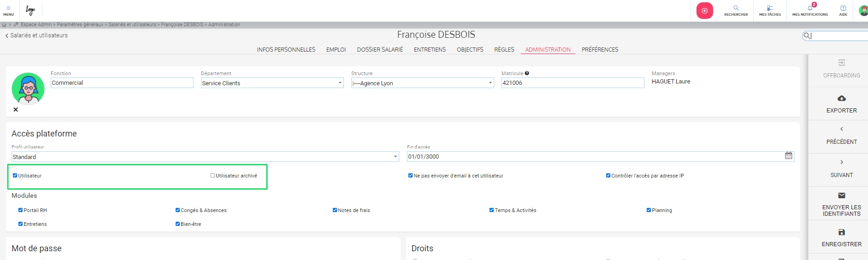Click the Exporter cloud download icon
Viewport: 868px width, 260px height.
click(841, 99)
